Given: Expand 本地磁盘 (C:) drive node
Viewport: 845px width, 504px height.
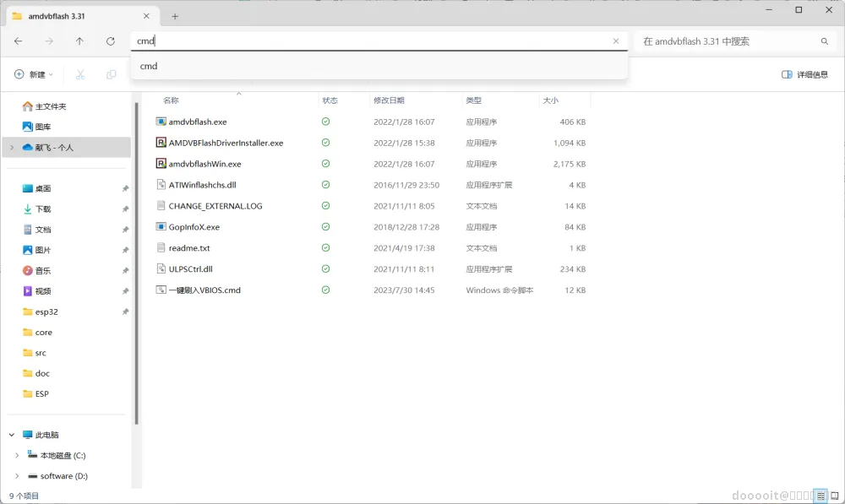Looking at the screenshot, I should (x=17, y=456).
